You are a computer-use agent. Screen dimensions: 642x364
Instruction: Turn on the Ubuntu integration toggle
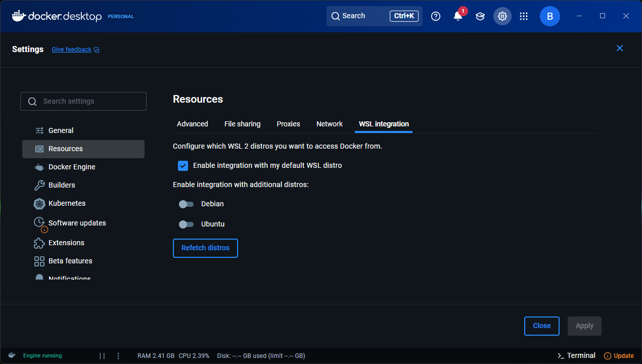pos(186,224)
